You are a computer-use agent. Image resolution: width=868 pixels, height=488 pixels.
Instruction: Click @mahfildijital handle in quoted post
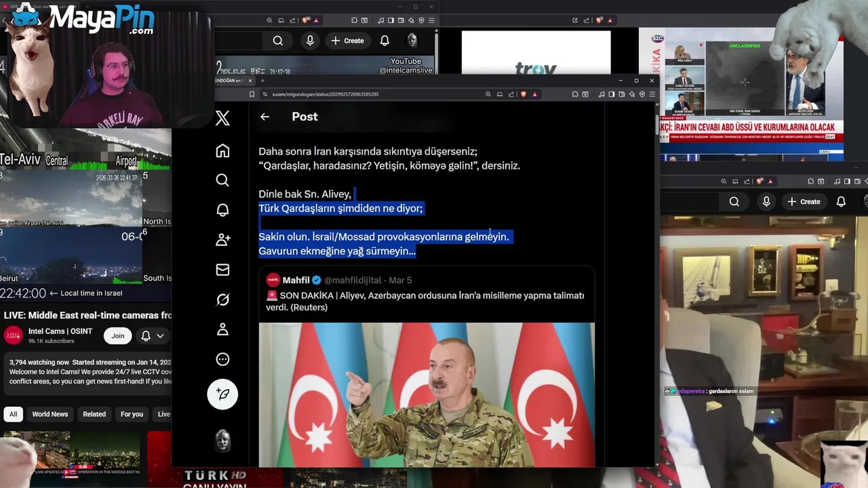353,280
